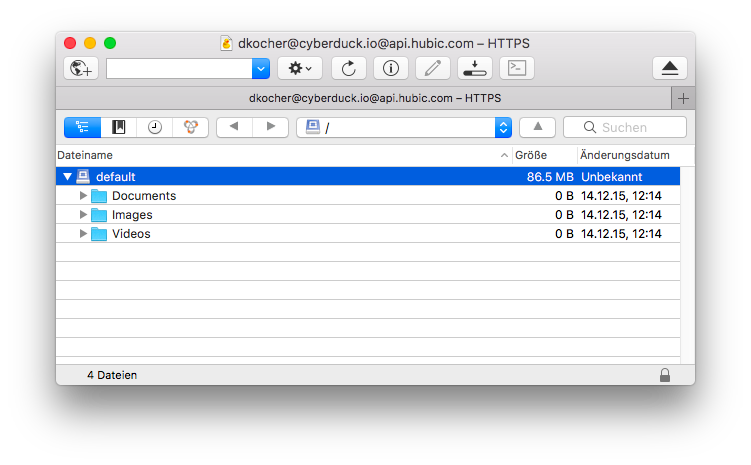Switch to the Bonjour view
This screenshot has width=751, height=465.
(191, 127)
